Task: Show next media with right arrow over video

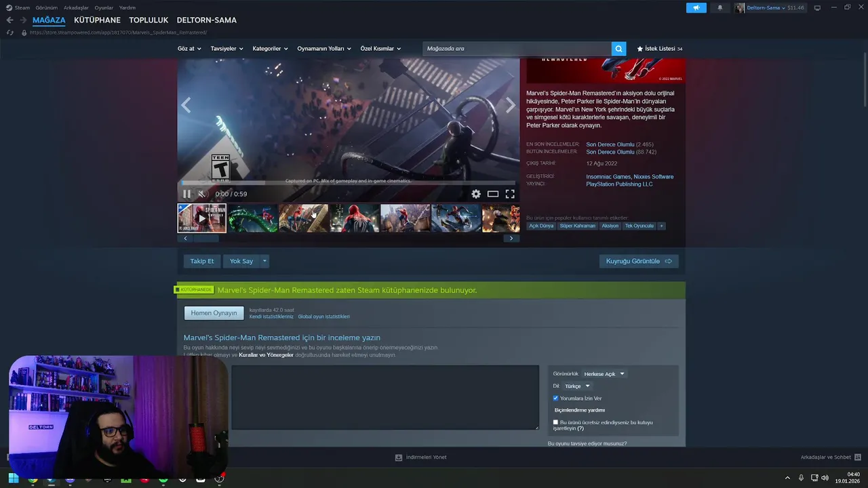Action: point(511,105)
